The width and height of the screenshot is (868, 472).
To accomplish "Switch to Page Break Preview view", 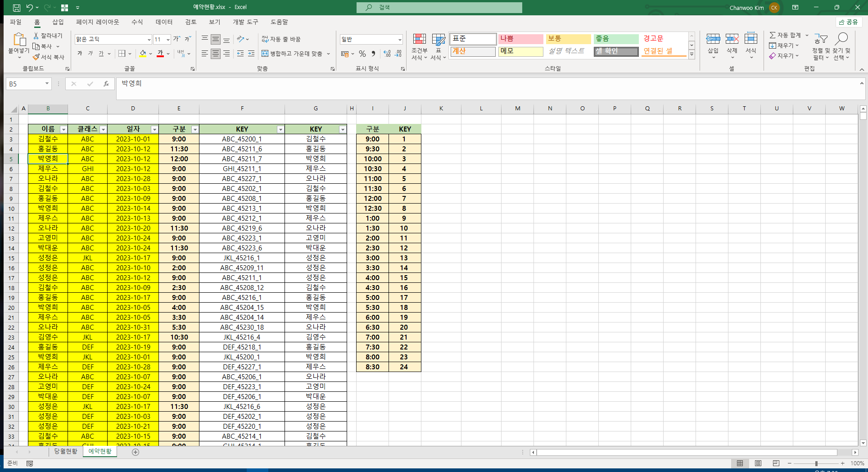I will tap(776, 463).
